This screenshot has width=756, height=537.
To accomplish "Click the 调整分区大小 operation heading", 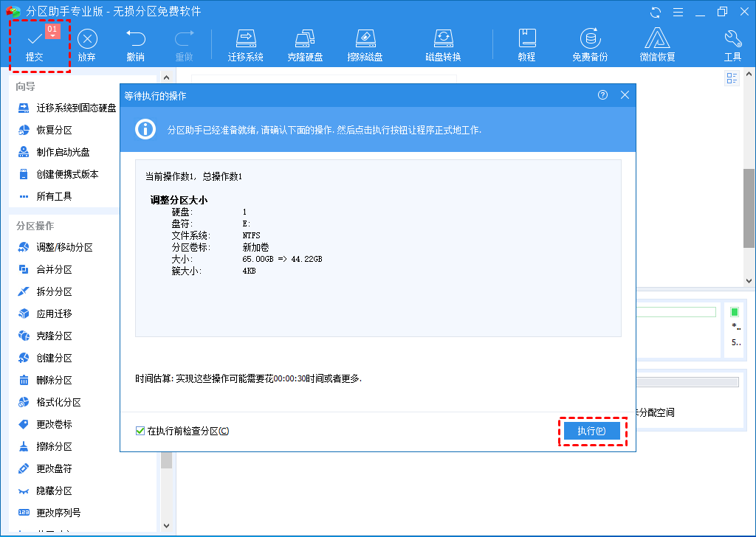I will pyautogui.click(x=179, y=200).
